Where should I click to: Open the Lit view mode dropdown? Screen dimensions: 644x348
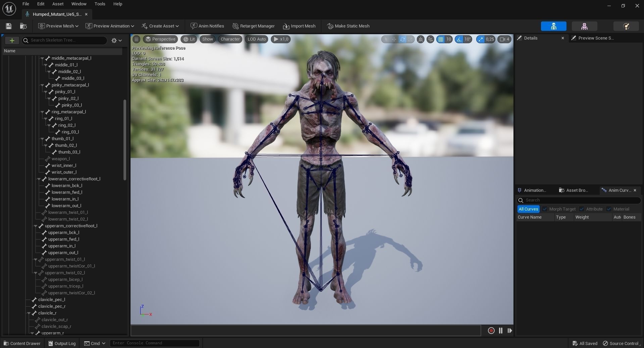coord(189,39)
